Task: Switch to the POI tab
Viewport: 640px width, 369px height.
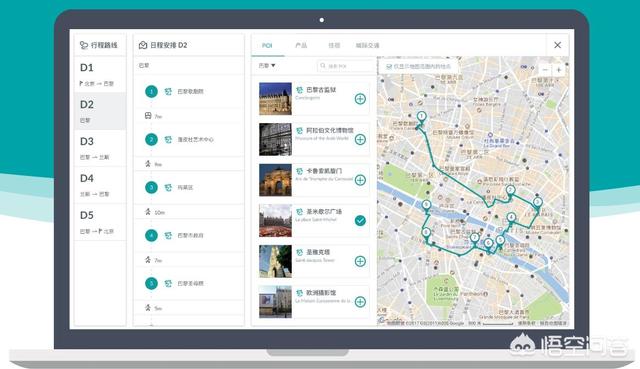Action: [x=267, y=45]
